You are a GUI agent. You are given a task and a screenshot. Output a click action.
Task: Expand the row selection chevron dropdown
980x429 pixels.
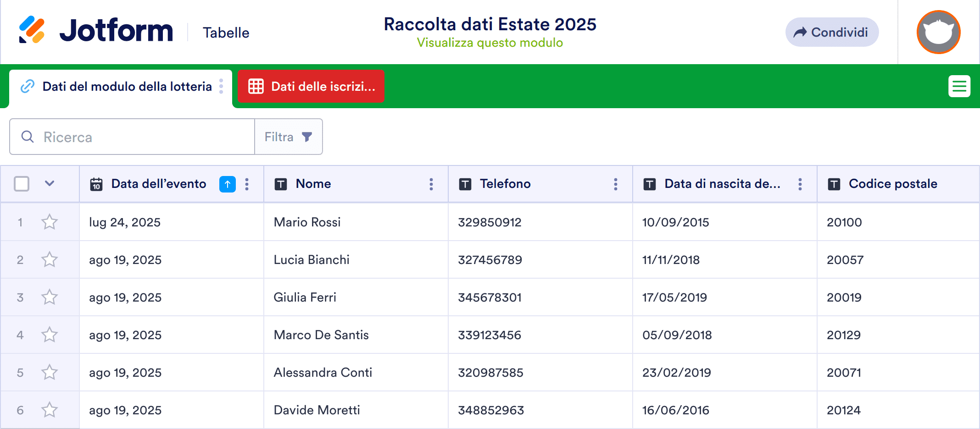tap(50, 184)
